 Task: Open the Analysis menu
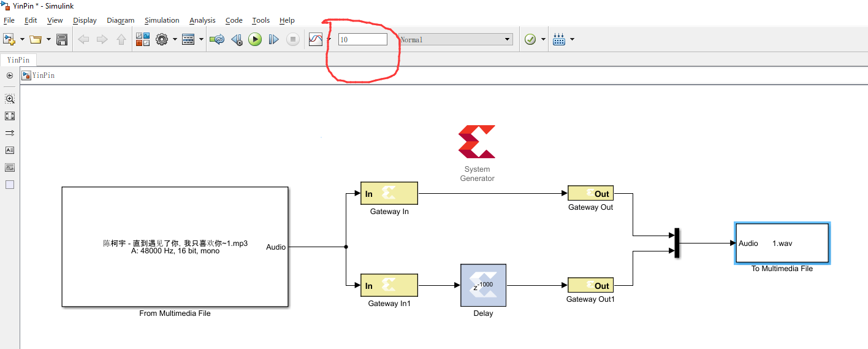pos(202,20)
